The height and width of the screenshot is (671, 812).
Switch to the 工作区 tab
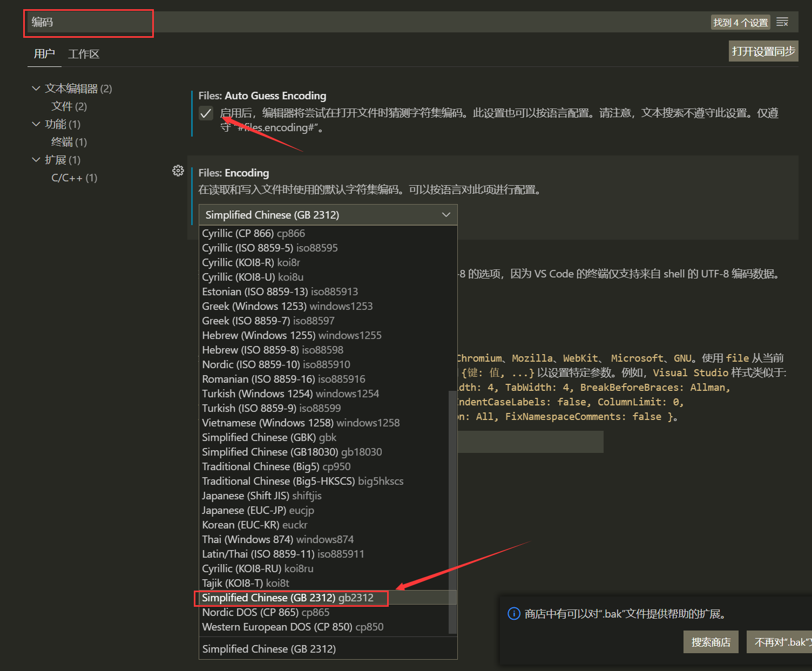[83, 53]
